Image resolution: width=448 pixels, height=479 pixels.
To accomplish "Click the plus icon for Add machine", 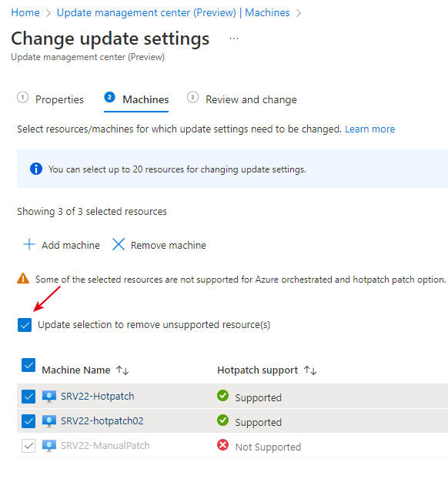I will 29,244.
